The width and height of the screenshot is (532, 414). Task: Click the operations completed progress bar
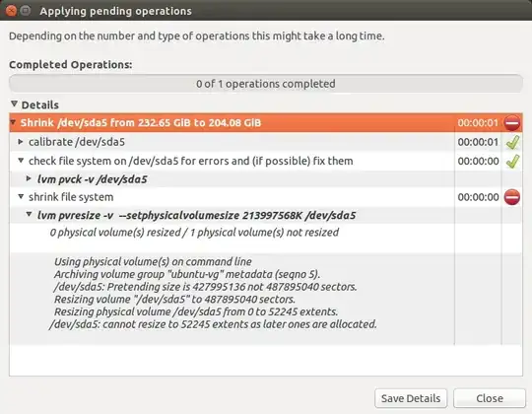[x=266, y=84]
